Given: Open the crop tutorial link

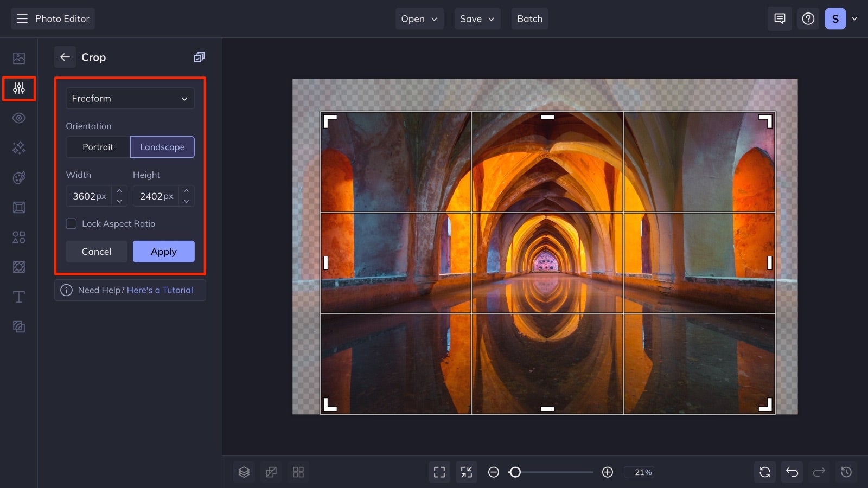Looking at the screenshot, I should [x=159, y=290].
